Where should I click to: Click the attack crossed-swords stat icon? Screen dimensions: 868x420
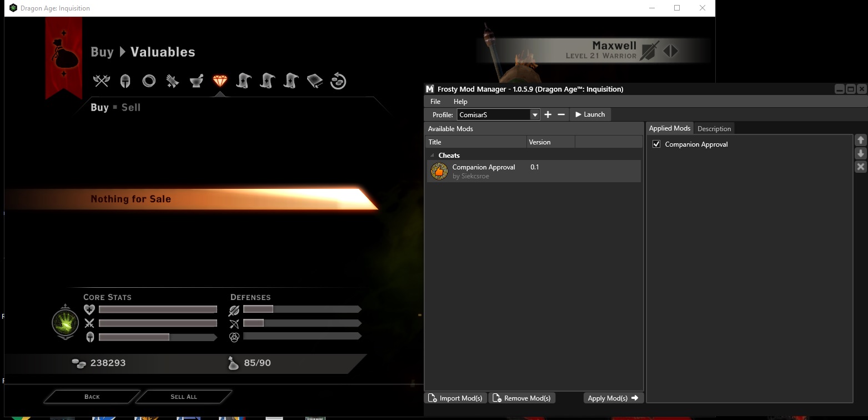click(89, 323)
